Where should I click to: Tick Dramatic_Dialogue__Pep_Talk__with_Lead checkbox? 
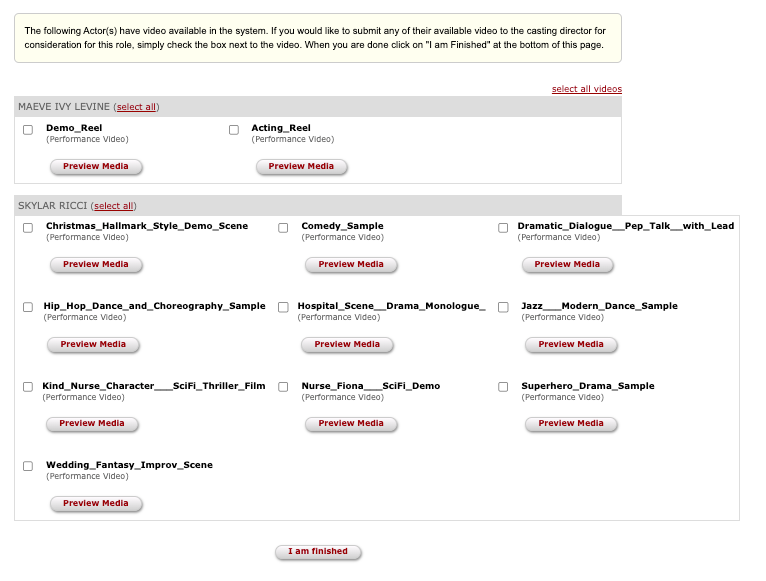pyautogui.click(x=503, y=228)
